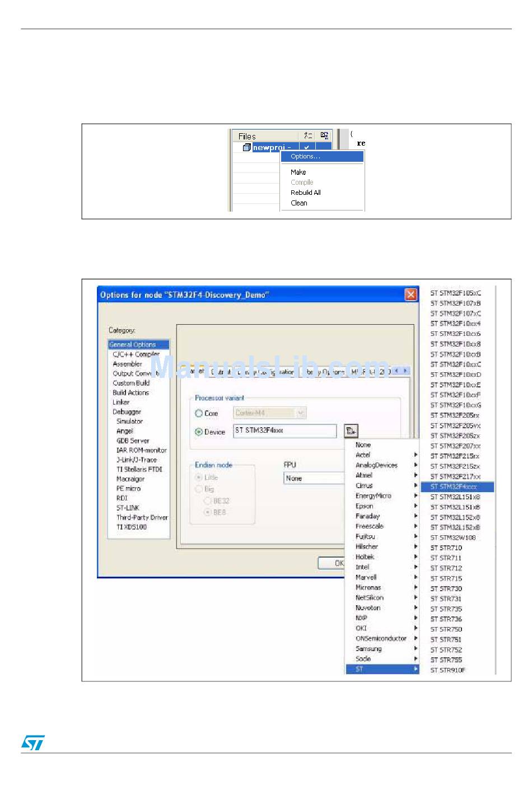Pick ST STR750 in the device list
The image size is (532, 795).
[446, 629]
